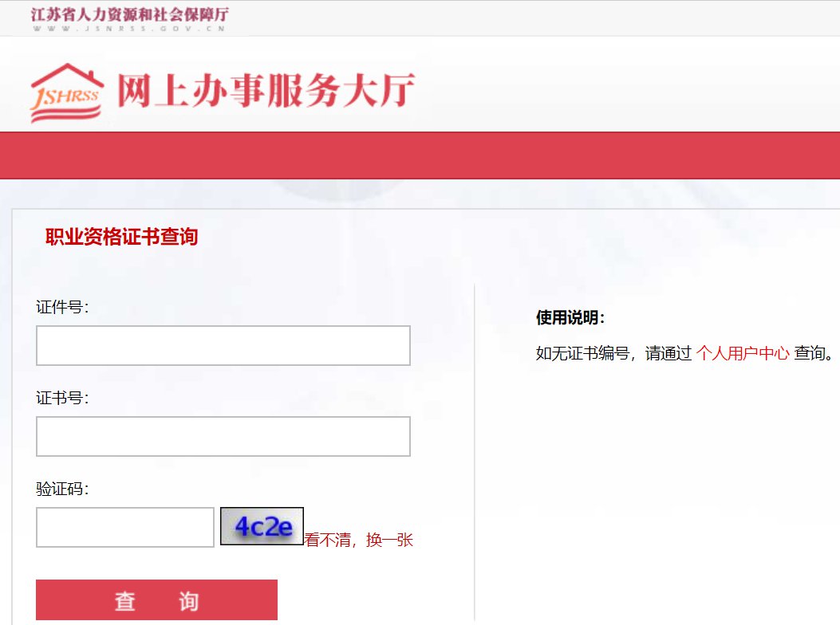This screenshot has height=625, width=840.
Task: Focus the 证件号 input field
Action: click(223, 345)
